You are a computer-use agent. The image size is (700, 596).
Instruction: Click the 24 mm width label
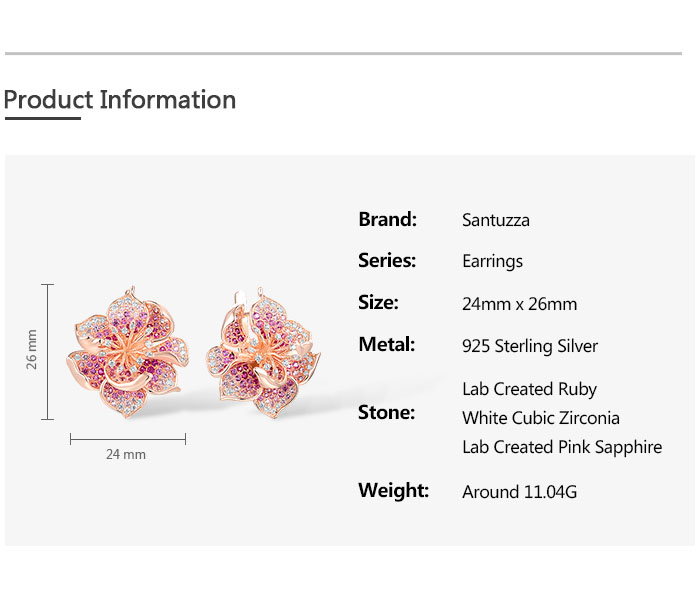click(126, 454)
